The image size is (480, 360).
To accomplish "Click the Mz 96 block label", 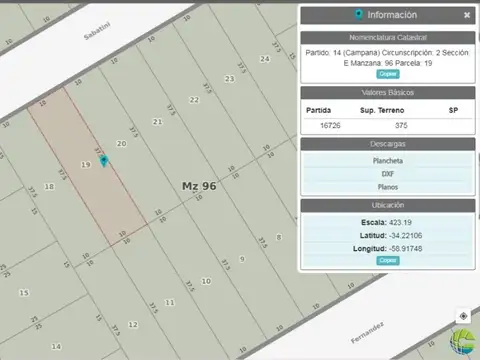I will [x=199, y=186].
